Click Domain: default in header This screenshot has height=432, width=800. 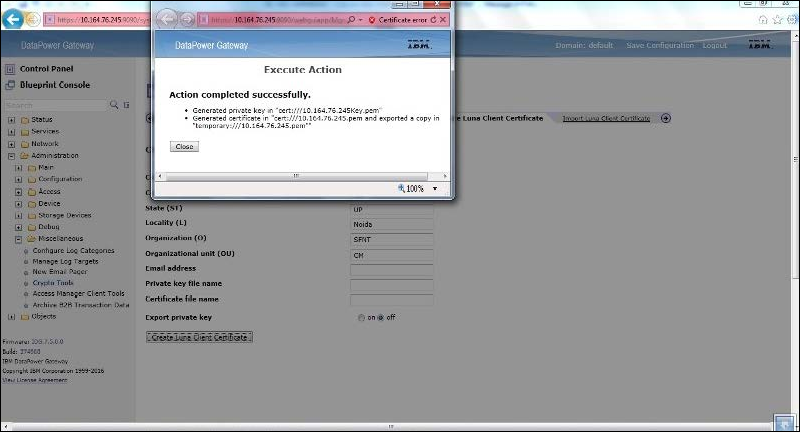click(x=584, y=45)
